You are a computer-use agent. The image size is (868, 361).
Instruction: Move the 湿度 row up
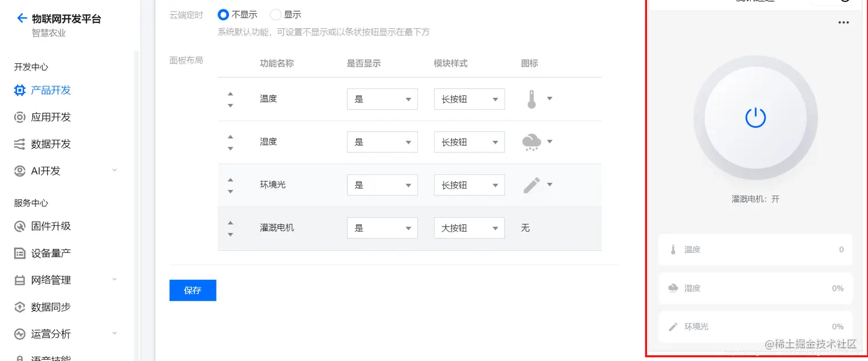230,137
